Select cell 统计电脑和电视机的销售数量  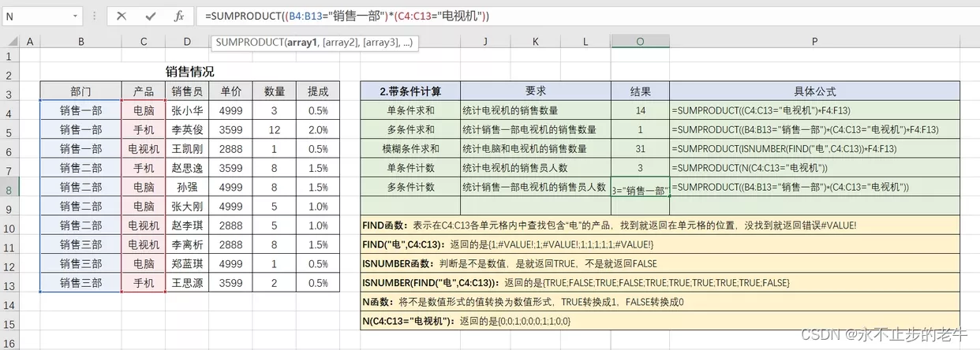tap(535, 148)
